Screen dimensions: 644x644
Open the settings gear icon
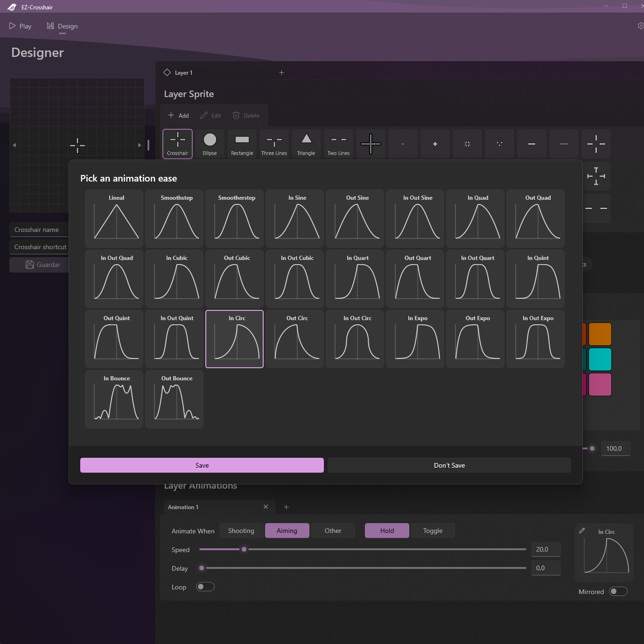(x=640, y=26)
